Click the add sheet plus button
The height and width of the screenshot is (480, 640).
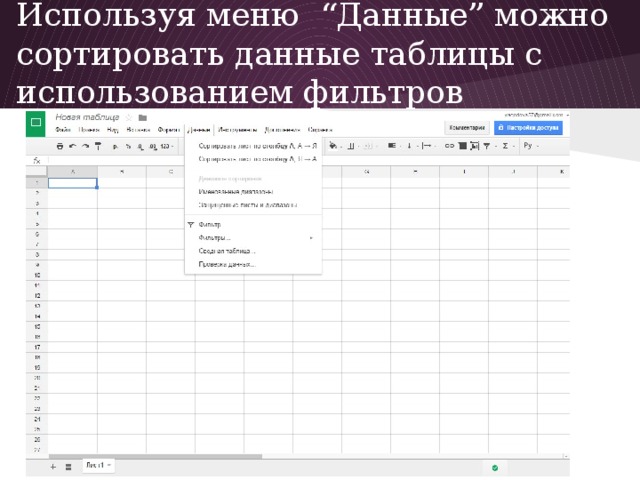pos(53,467)
